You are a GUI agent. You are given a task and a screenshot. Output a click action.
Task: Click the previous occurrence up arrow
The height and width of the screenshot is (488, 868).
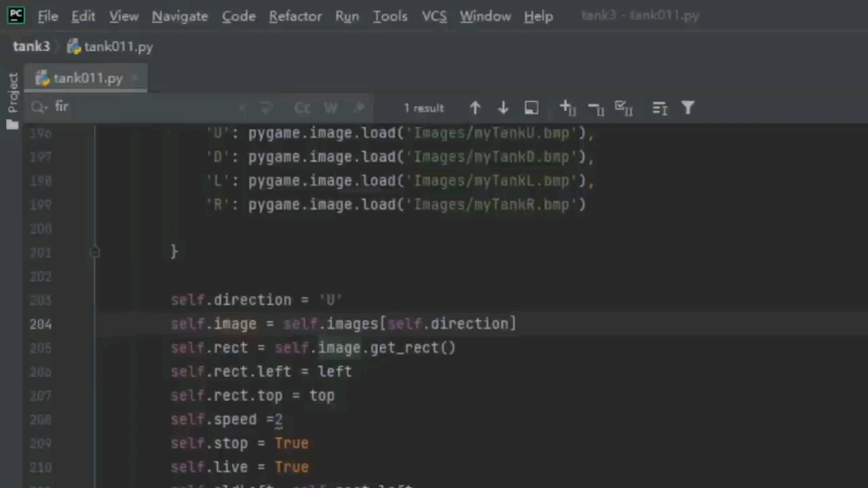(475, 108)
